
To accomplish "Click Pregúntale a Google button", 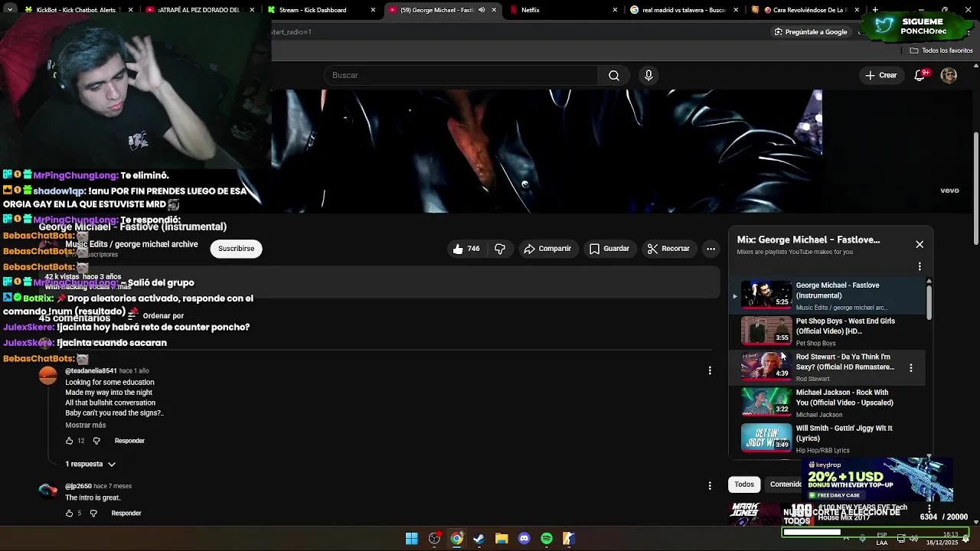I will point(810,31).
